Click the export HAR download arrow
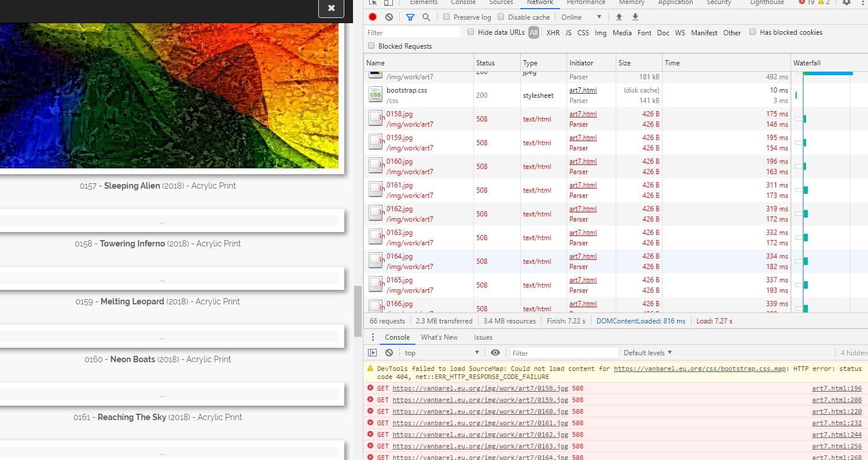Screen dimensions: 868x460 (x=635, y=17)
